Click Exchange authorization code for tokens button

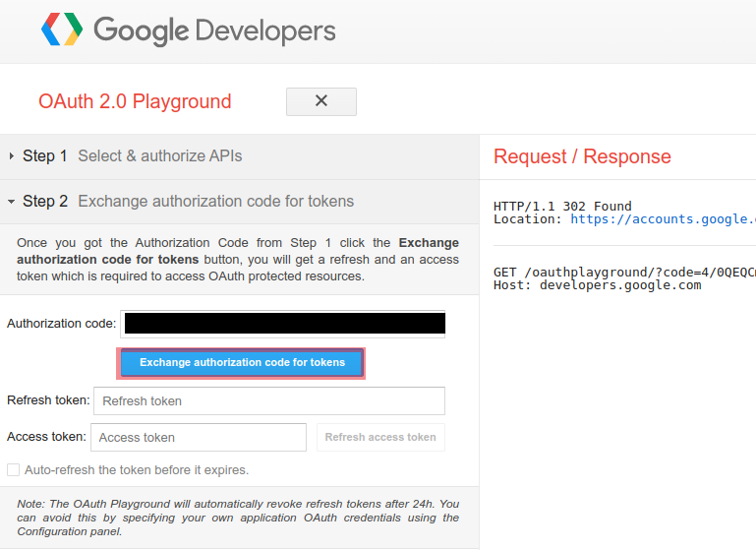pos(241,363)
